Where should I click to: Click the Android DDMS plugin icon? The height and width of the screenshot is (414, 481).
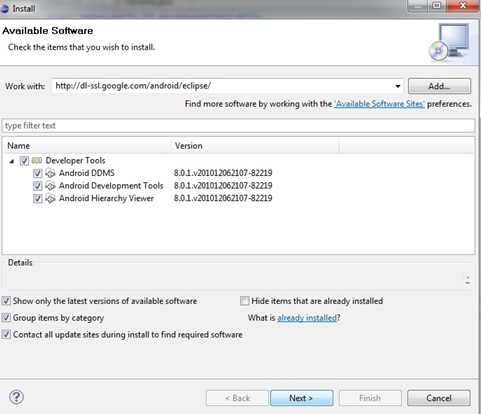pyautogui.click(x=50, y=173)
